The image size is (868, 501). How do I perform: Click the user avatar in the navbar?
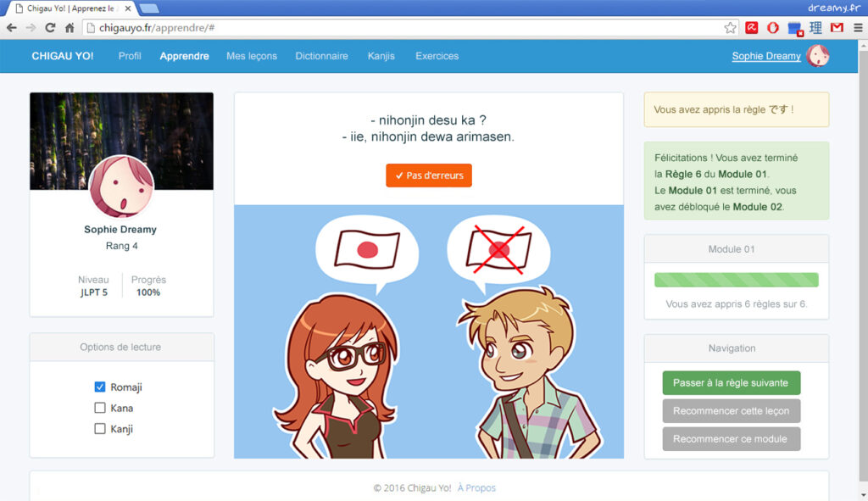click(x=818, y=56)
